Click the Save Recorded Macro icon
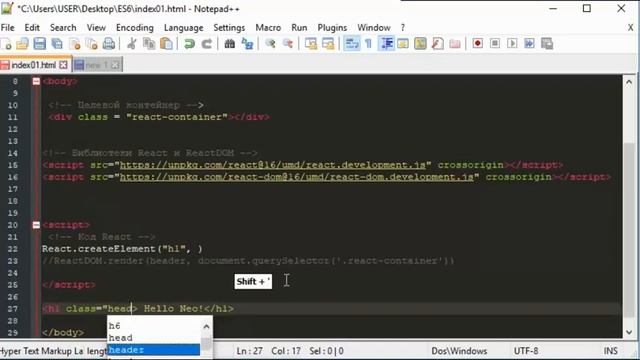 click(x=547, y=44)
